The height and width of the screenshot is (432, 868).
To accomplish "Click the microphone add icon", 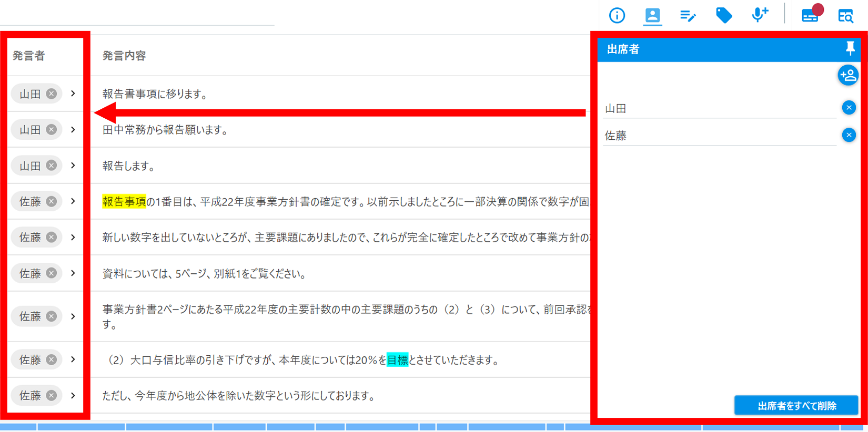I will click(x=760, y=15).
